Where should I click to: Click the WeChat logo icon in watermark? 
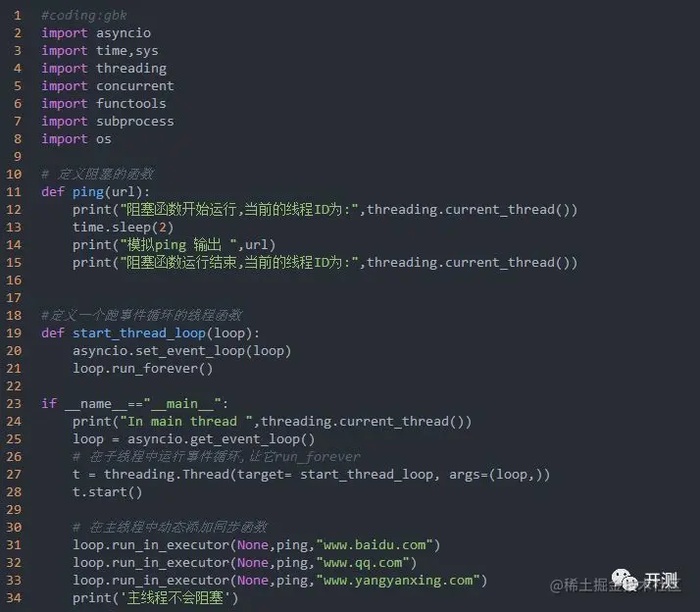coord(625,581)
